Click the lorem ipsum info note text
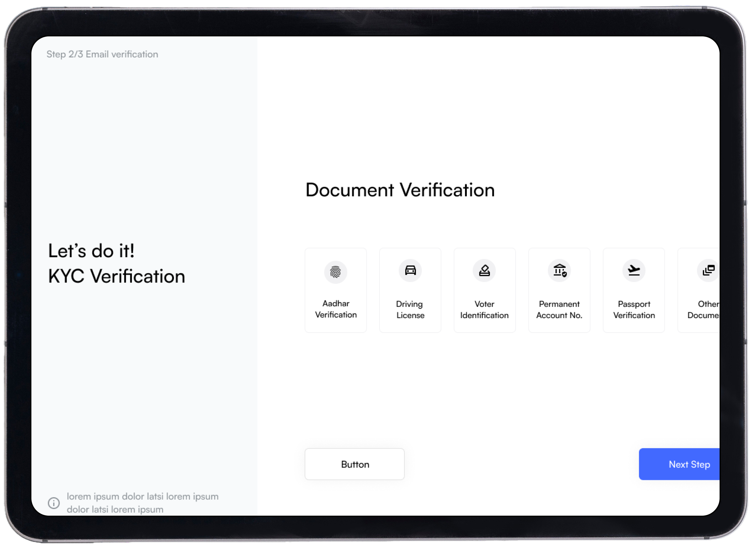Image resolution: width=756 pixels, height=553 pixels. pyautogui.click(x=142, y=503)
